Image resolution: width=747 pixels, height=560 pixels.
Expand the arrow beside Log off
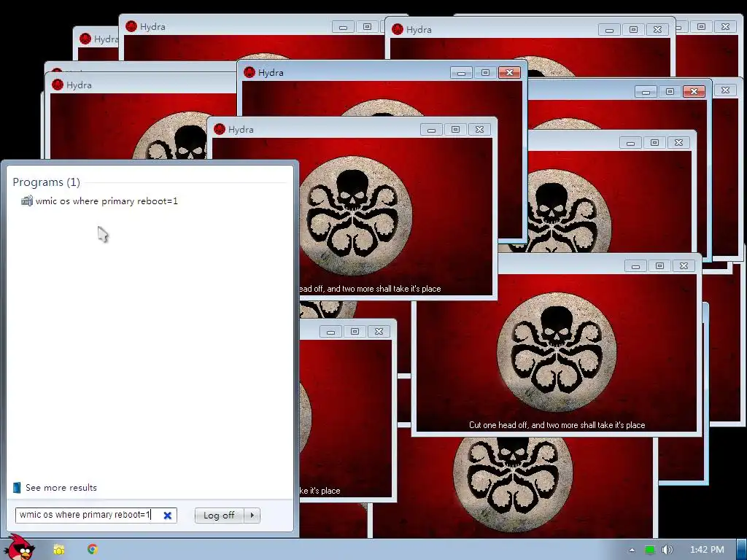(252, 516)
